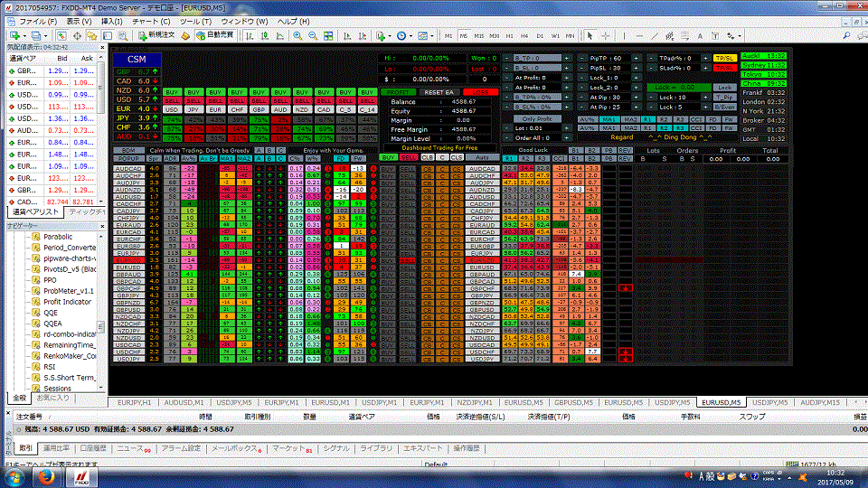Zoom out the chart
The image size is (868, 488).
click(x=313, y=36)
